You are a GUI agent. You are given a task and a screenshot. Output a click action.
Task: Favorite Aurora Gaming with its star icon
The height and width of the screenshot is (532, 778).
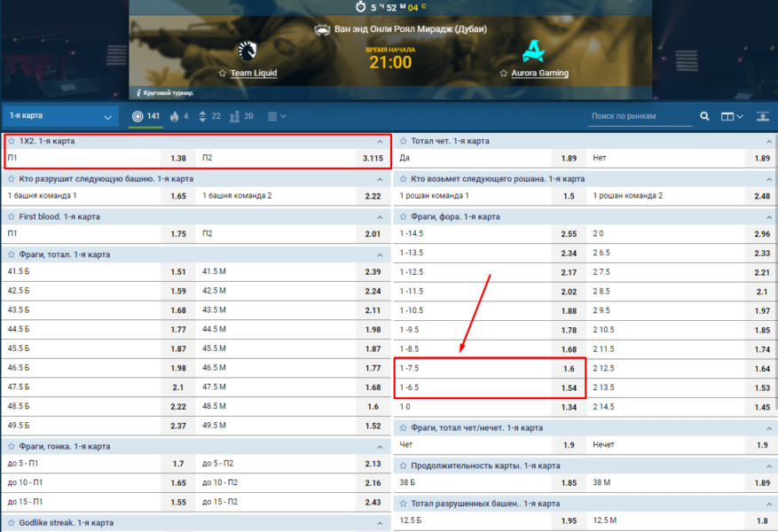coord(505,74)
